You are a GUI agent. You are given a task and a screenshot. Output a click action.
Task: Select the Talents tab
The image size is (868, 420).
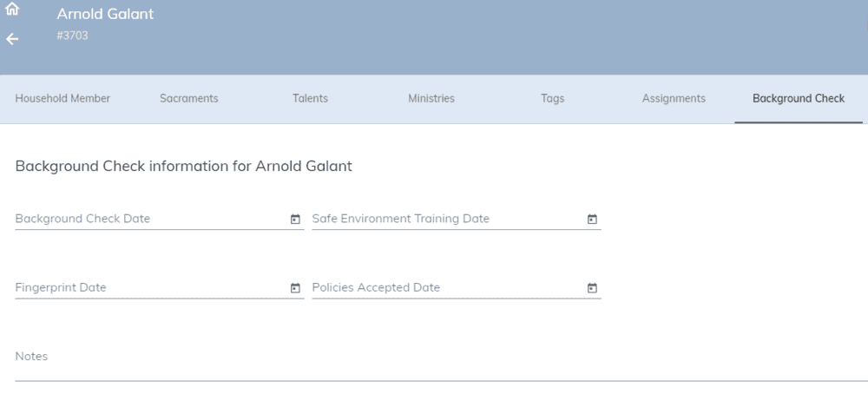(x=310, y=99)
